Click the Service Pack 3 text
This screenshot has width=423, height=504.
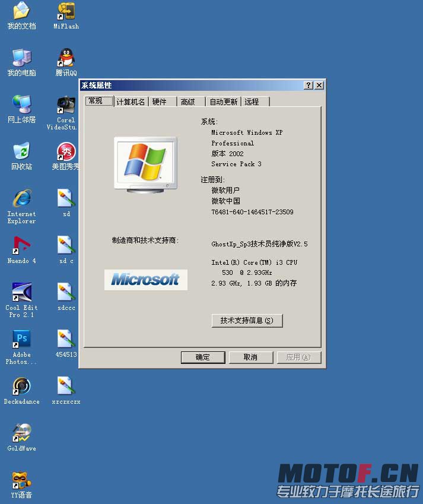click(236, 164)
